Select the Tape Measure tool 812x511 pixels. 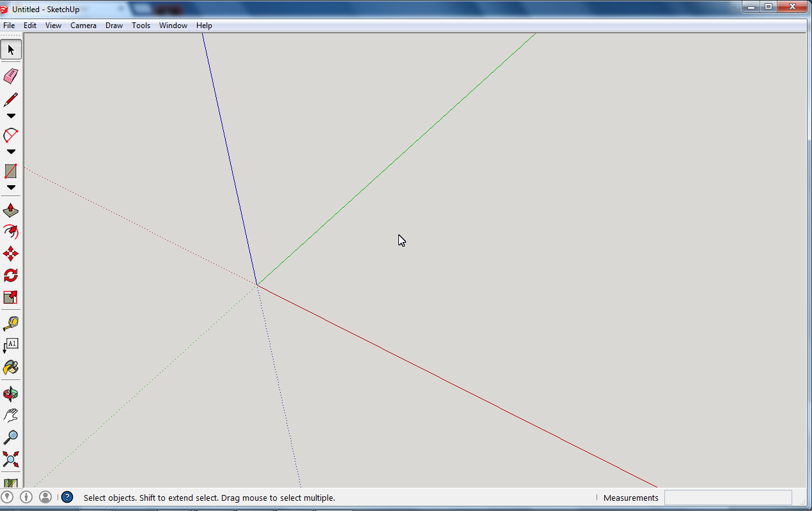11,323
